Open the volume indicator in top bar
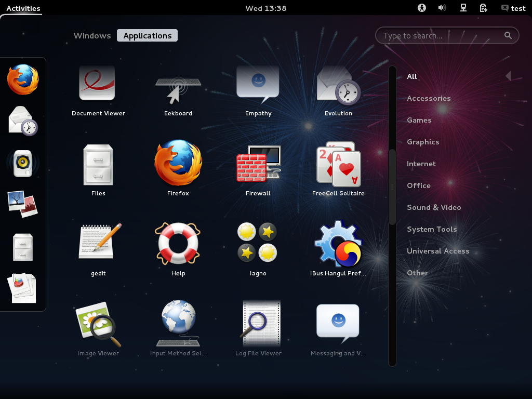The height and width of the screenshot is (399, 532). coord(442,8)
